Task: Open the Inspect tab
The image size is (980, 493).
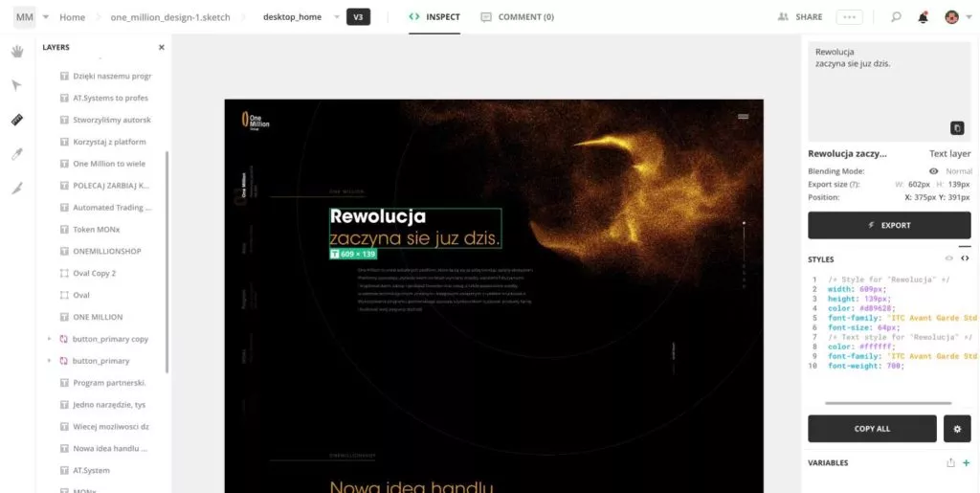Action: 434,17
